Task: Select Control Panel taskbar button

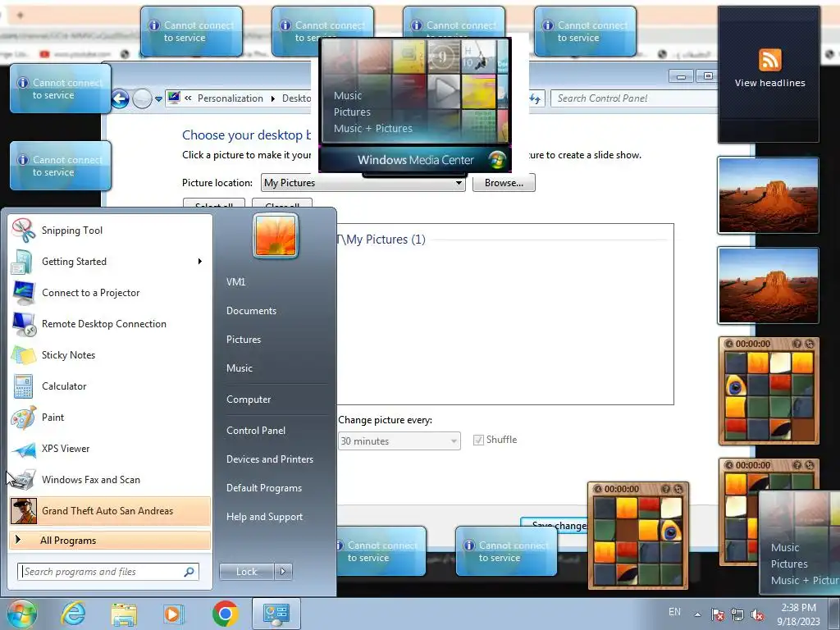Action: [x=276, y=614]
